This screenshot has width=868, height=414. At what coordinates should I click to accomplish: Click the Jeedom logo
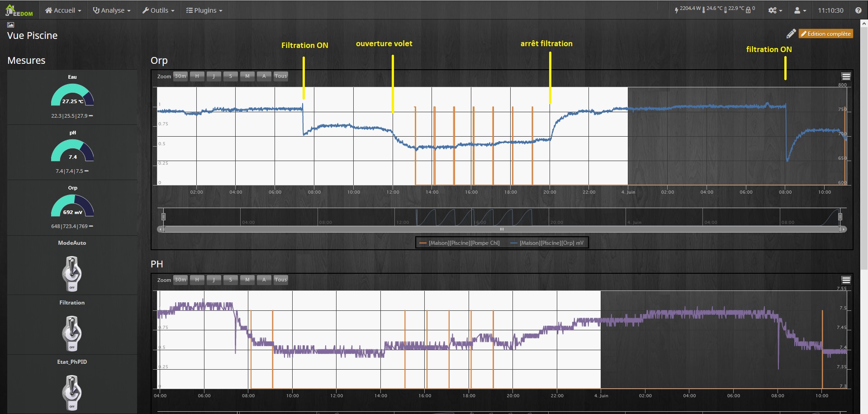(x=19, y=10)
